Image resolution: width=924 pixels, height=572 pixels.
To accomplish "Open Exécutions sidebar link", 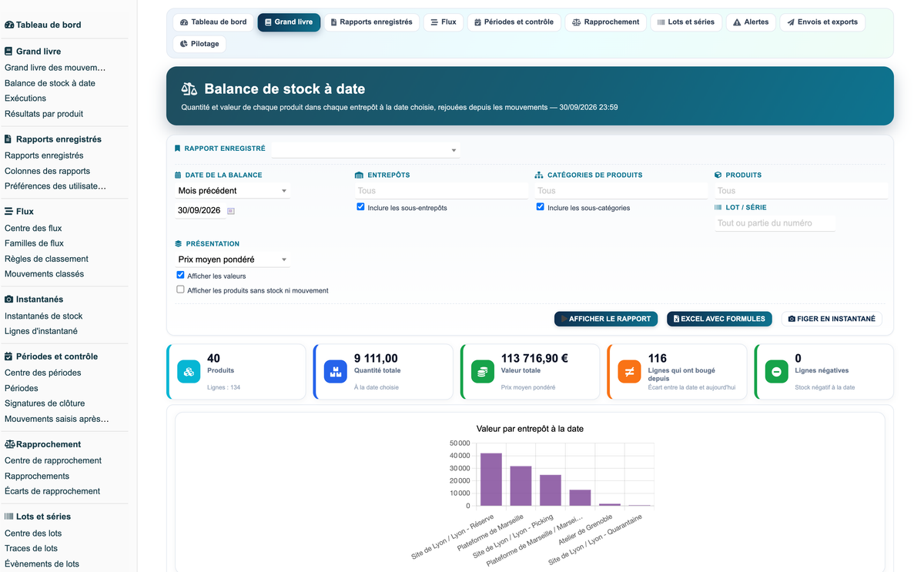I will pyautogui.click(x=25, y=99).
